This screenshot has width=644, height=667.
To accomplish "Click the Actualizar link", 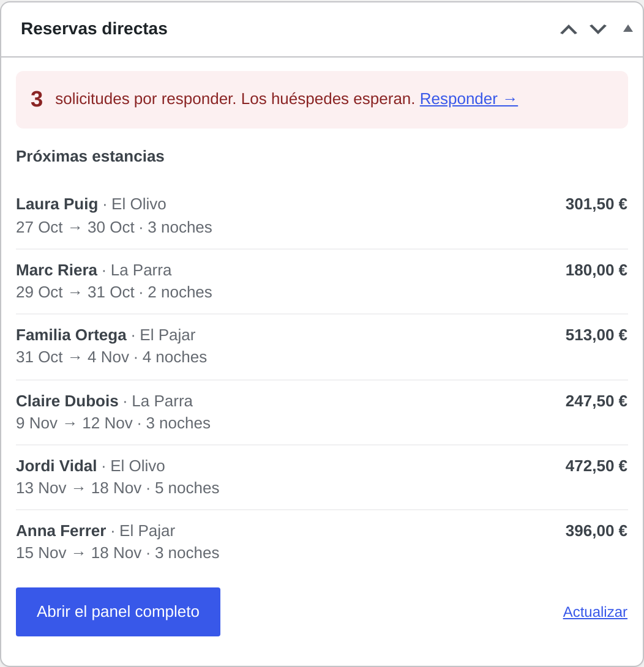I will 595,612.
